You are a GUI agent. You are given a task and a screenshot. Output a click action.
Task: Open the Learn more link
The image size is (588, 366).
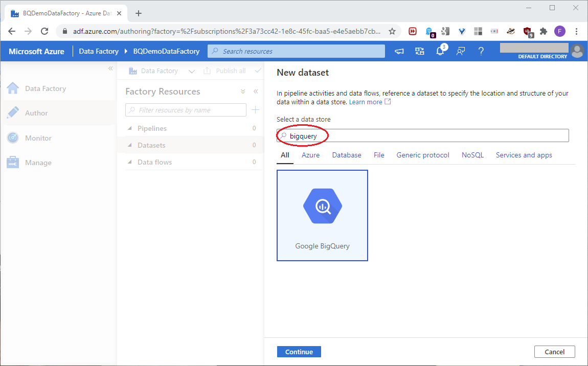[x=366, y=102]
